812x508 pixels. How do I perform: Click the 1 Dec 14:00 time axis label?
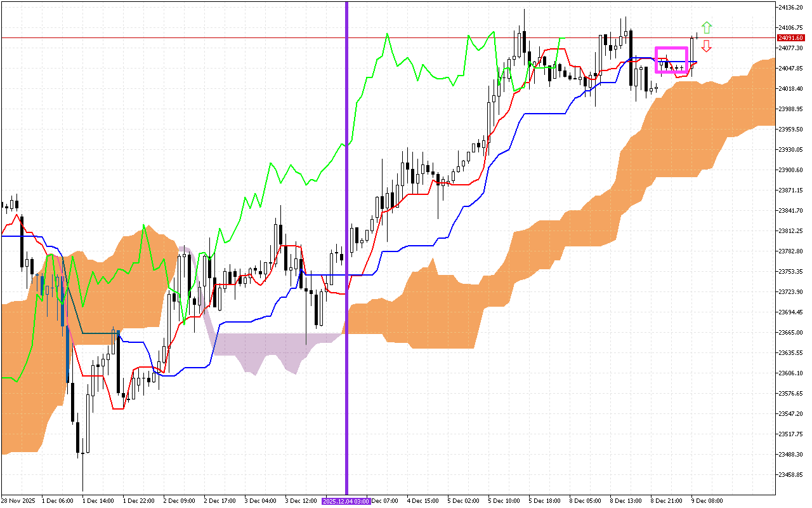(x=98, y=501)
